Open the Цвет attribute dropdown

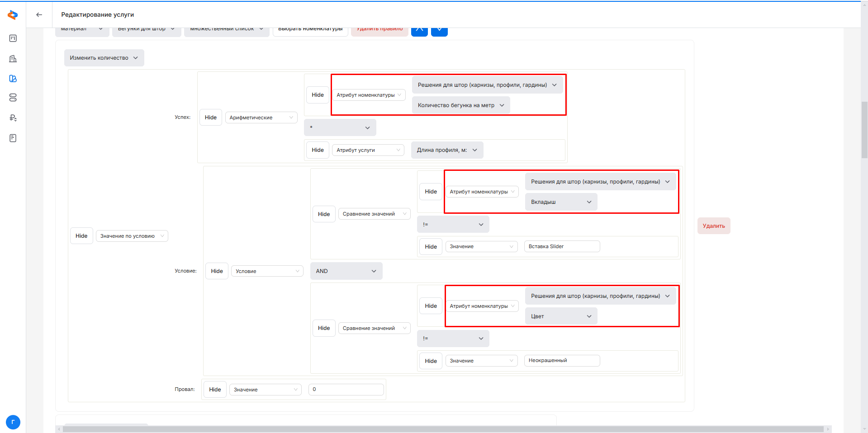[x=561, y=316]
